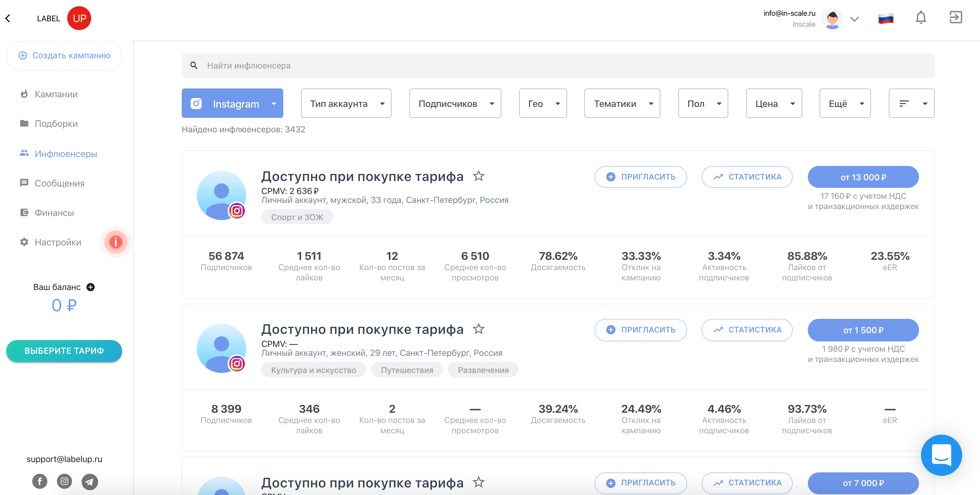Click the support@labelup.ru email link
The image size is (980, 495).
click(x=64, y=459)
